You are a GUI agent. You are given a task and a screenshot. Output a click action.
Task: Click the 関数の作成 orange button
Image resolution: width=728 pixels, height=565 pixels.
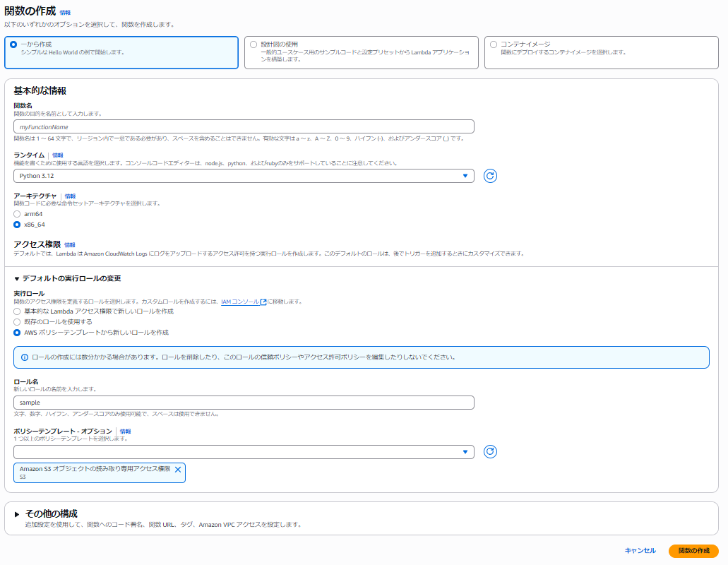click(693, 551)
